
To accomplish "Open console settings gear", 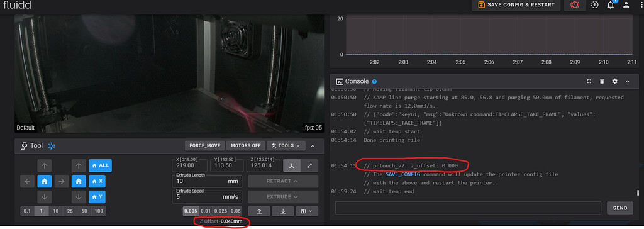I will [614, 81].
